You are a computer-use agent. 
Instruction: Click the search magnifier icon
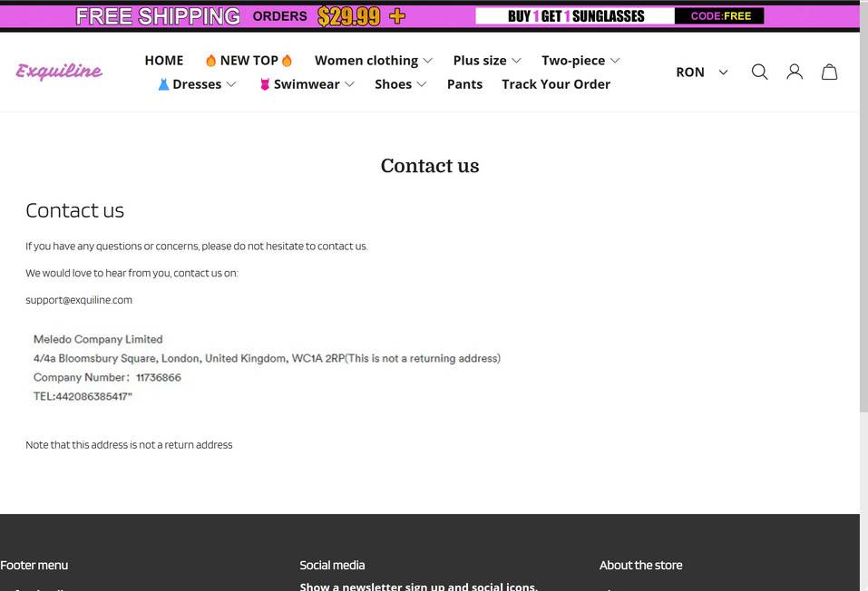[x=759, y=72]
